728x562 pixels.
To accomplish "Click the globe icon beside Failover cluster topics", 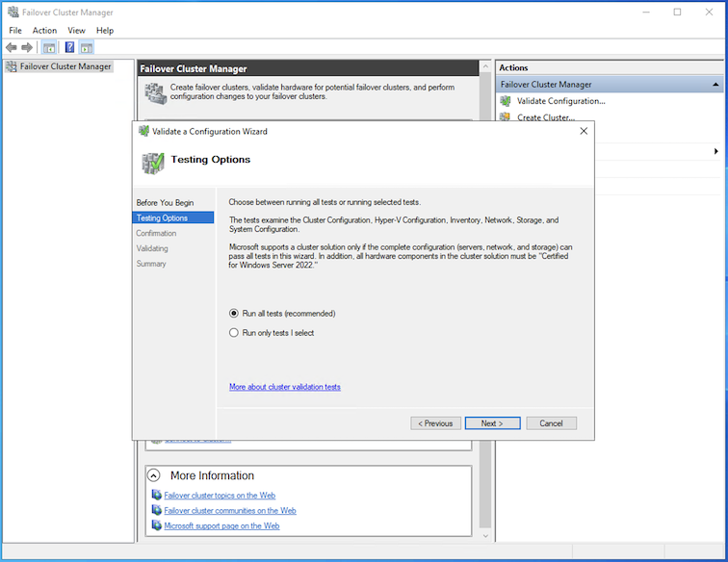I will 157,496.
